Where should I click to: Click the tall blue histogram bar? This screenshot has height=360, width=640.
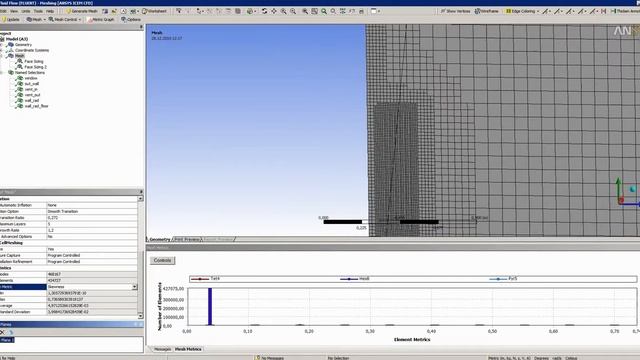(x=210, y=307)
